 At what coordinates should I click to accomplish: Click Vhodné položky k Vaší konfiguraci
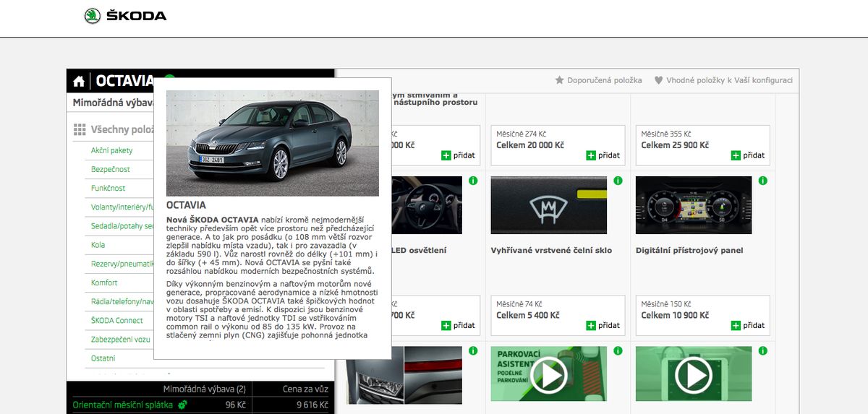(x=729, y=80)
